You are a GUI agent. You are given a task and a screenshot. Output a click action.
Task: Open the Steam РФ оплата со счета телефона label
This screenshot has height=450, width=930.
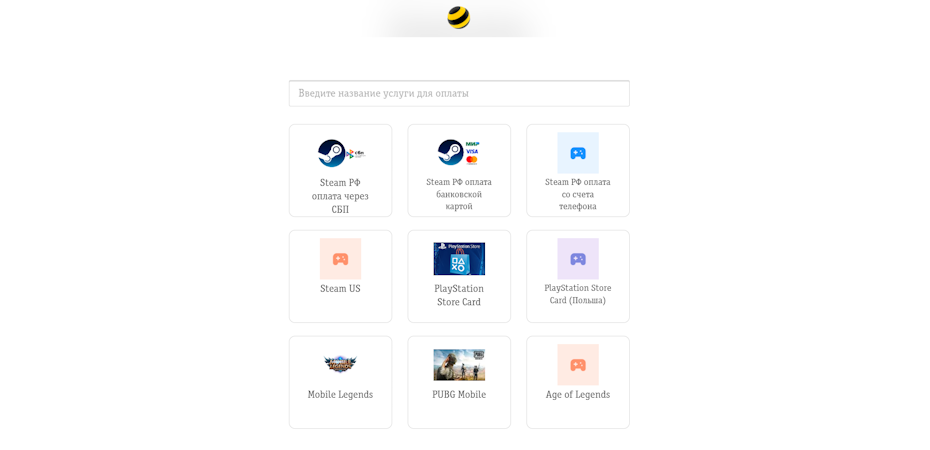point(578,194)
